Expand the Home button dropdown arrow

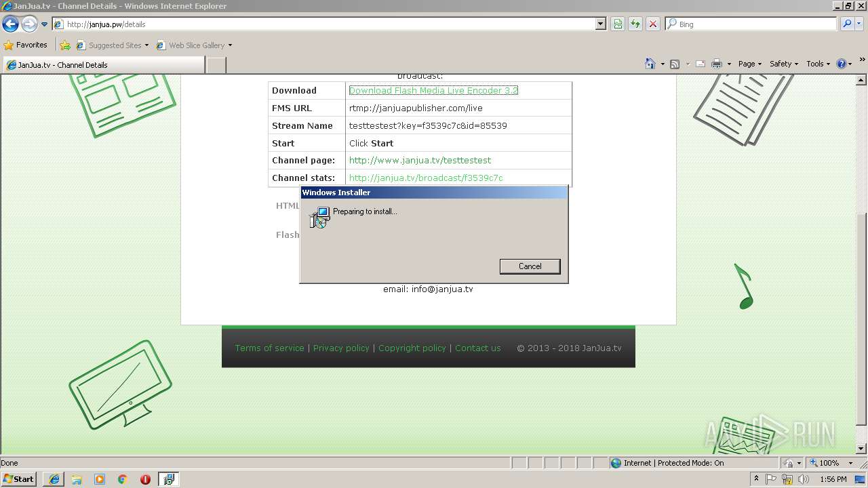pos(663,64)
